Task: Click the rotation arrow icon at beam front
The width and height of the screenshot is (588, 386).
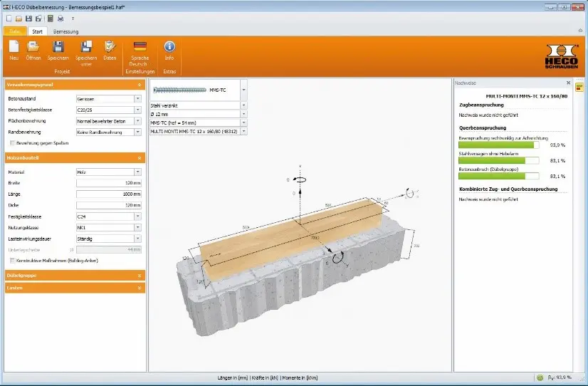Action: pyautogui.click(x=338, y=257)
